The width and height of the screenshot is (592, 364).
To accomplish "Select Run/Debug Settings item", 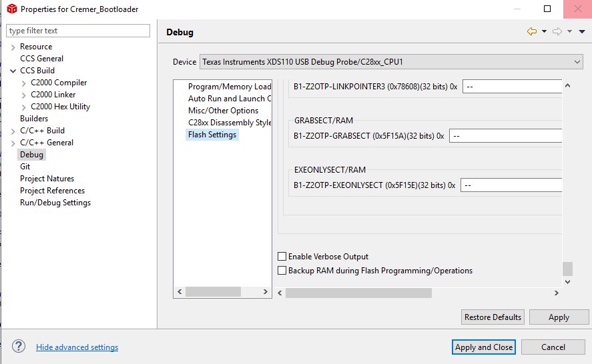I will coord(55,203).
